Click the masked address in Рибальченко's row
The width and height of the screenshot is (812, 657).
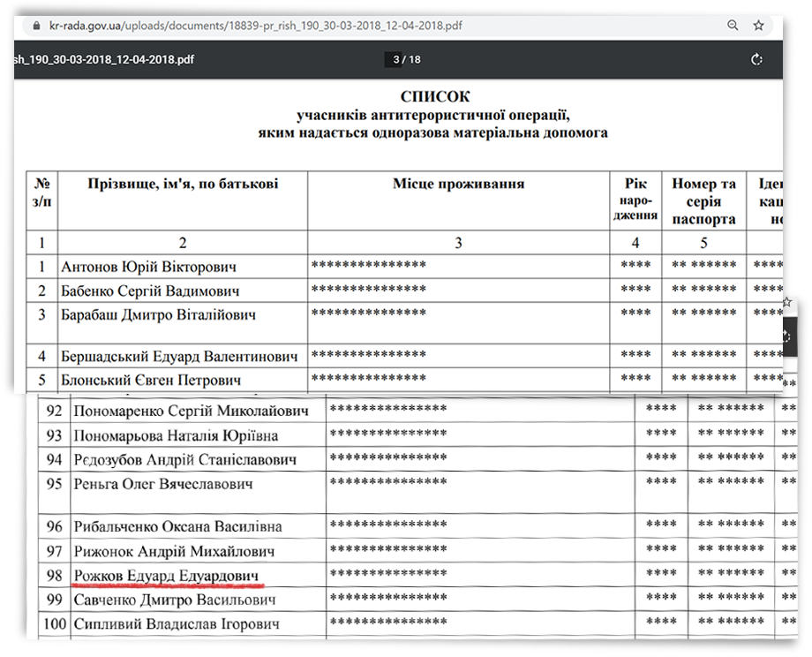[x=388, y=525]
